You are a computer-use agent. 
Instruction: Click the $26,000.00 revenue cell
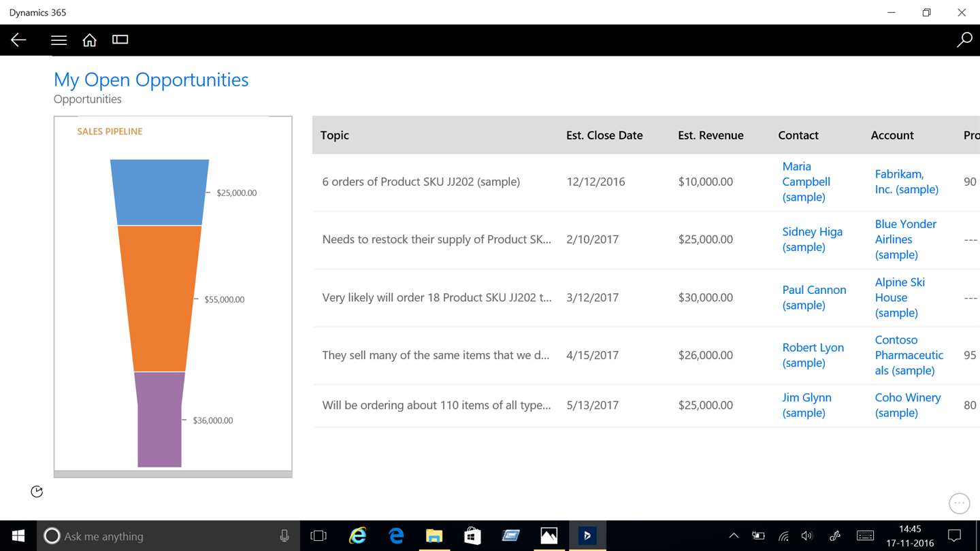(x=706, y=355)
